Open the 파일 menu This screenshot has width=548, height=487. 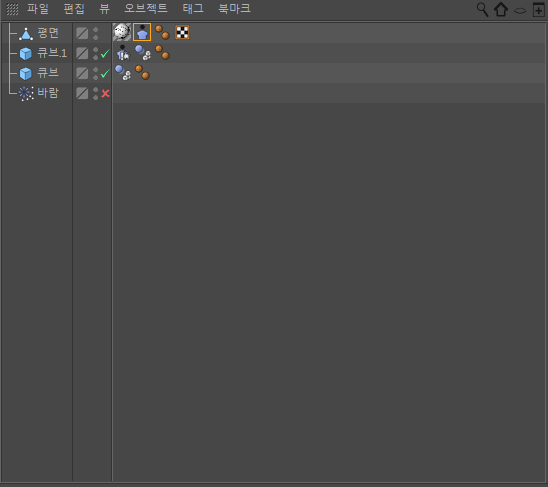point(38,9)
